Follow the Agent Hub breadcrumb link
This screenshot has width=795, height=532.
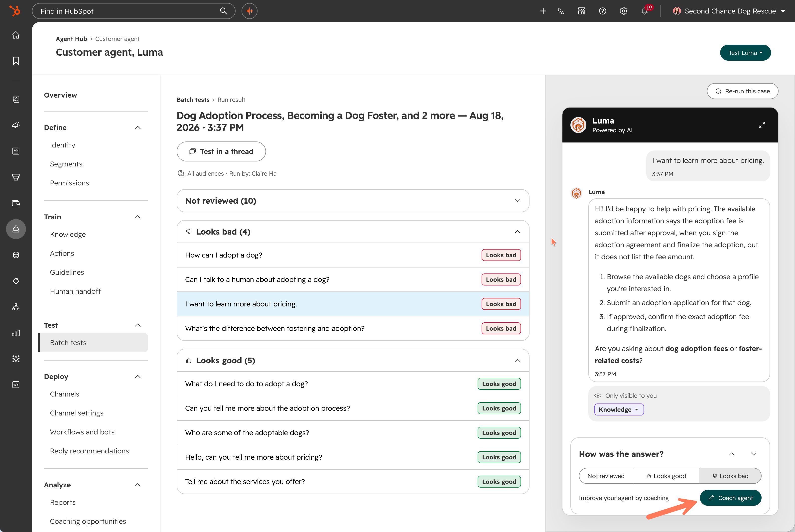[72, 39]
